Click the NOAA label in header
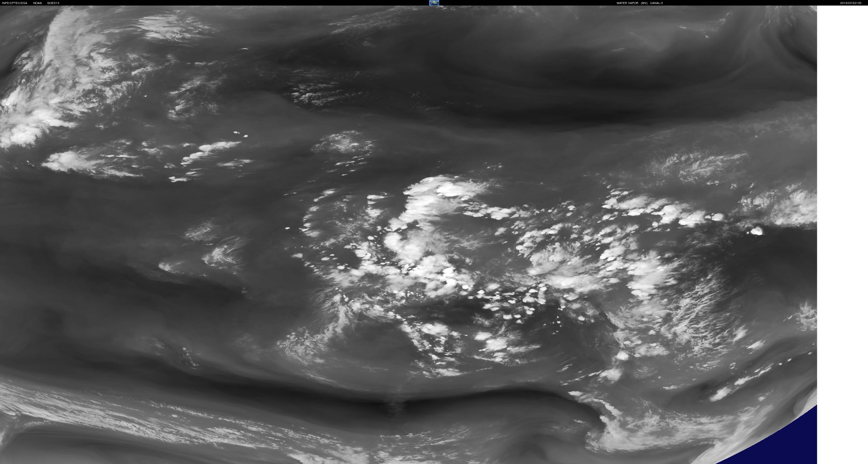 pos(37,3)
